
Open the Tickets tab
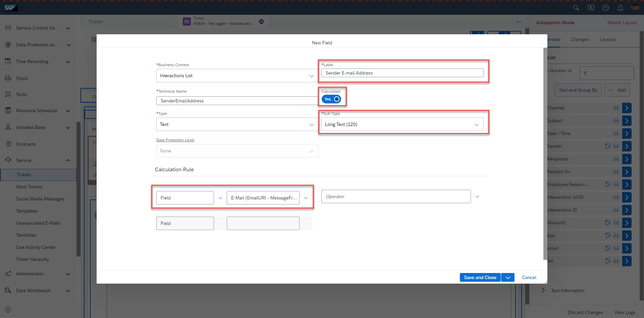coord(96,21)
